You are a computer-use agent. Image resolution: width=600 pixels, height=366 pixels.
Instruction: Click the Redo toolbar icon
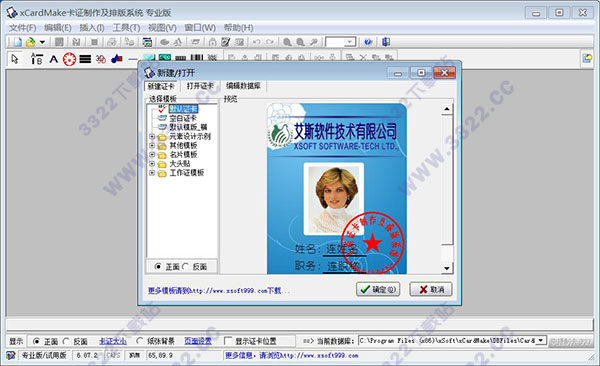click(270, 42)
